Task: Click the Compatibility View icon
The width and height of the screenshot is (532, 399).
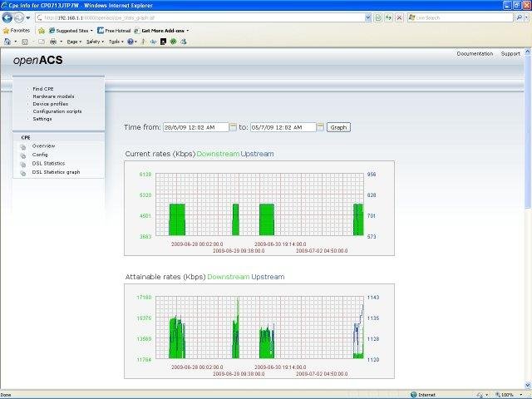Action: tap(378, 17)
